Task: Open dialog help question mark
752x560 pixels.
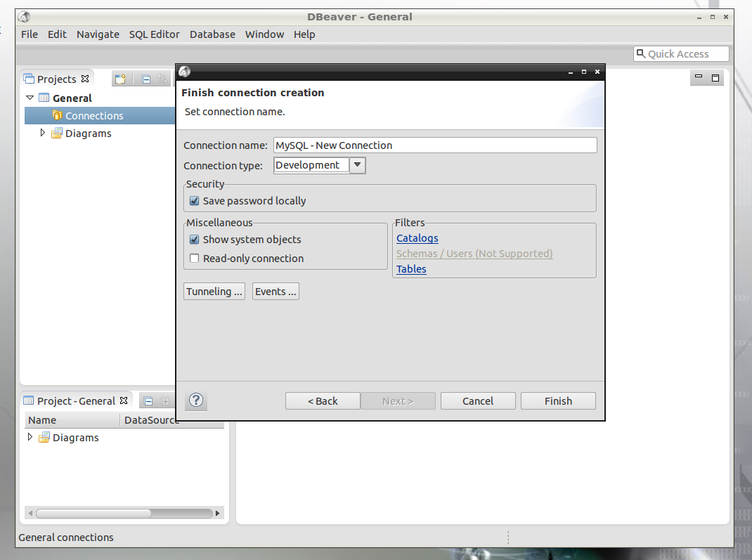Action: 196,401
